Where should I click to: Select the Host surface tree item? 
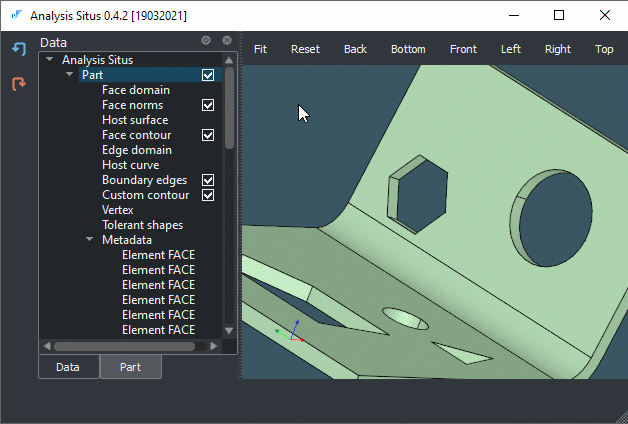coord(135,120)
